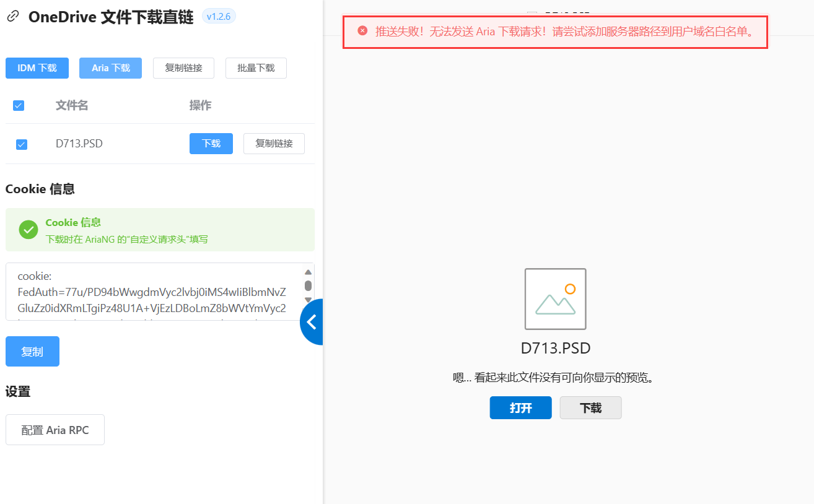Image resolution: width=814 pixels, height=504 pixels.
Task: Click gray 下载 button under preview message
Action: coord(590,408)
